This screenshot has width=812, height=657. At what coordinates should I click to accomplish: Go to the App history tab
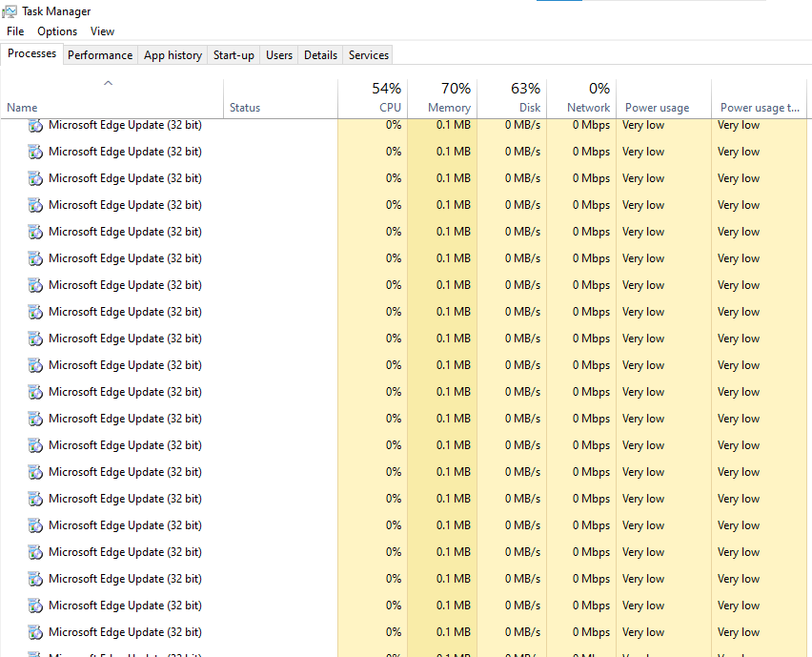click(173, 55)
